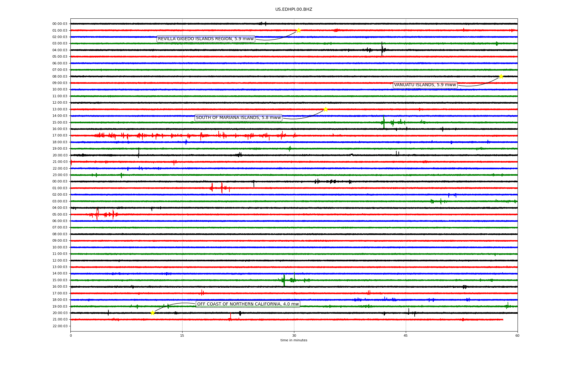Click the 23:00:03 trace time label
The image size is (588, 368).
tap(60, 175)
